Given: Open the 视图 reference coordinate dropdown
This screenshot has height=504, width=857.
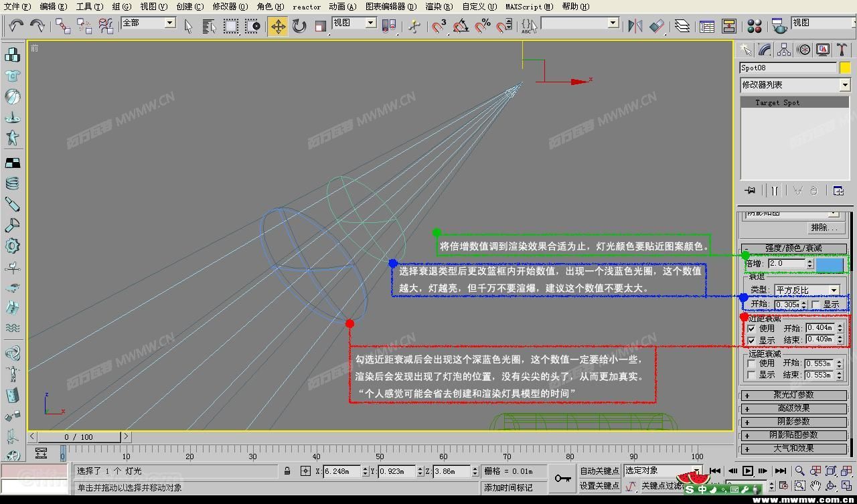Looking at the screenshot, I should (354, 23).
